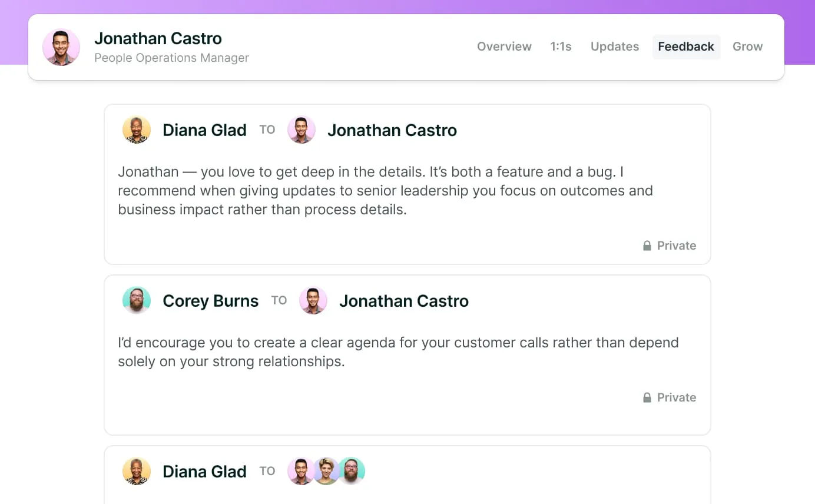This screenshot has width=815, height=504.
Task: Click Diana Glad's avatar in first feedback
Action: pyautogui.click(x=137, y=130)
